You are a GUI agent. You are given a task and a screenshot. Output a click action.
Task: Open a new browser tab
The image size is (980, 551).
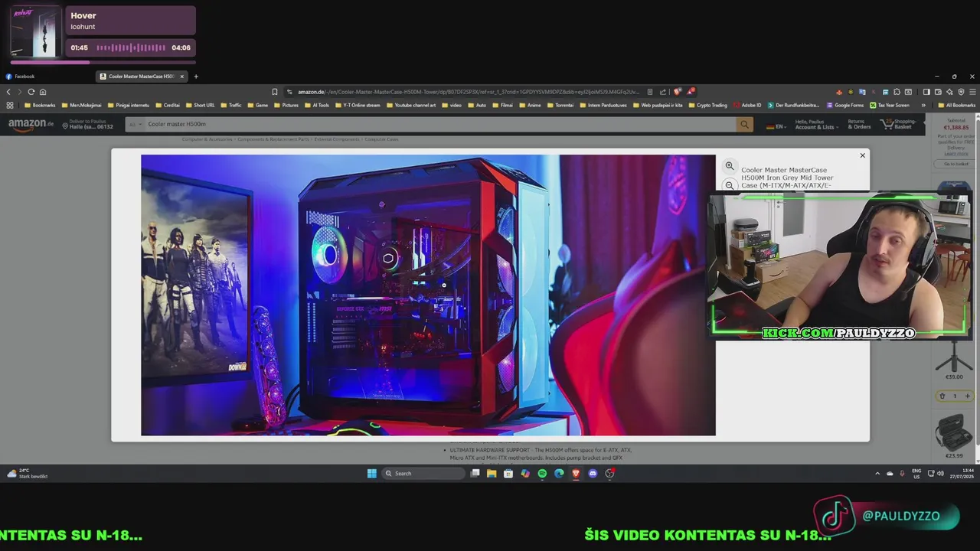click(x=196, y=77)
